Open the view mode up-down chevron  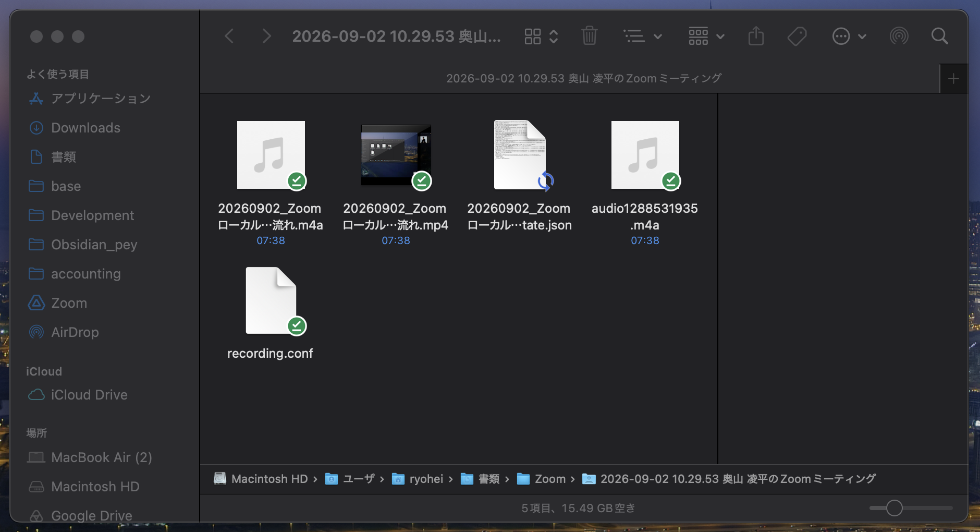click(x=554, y=36)
